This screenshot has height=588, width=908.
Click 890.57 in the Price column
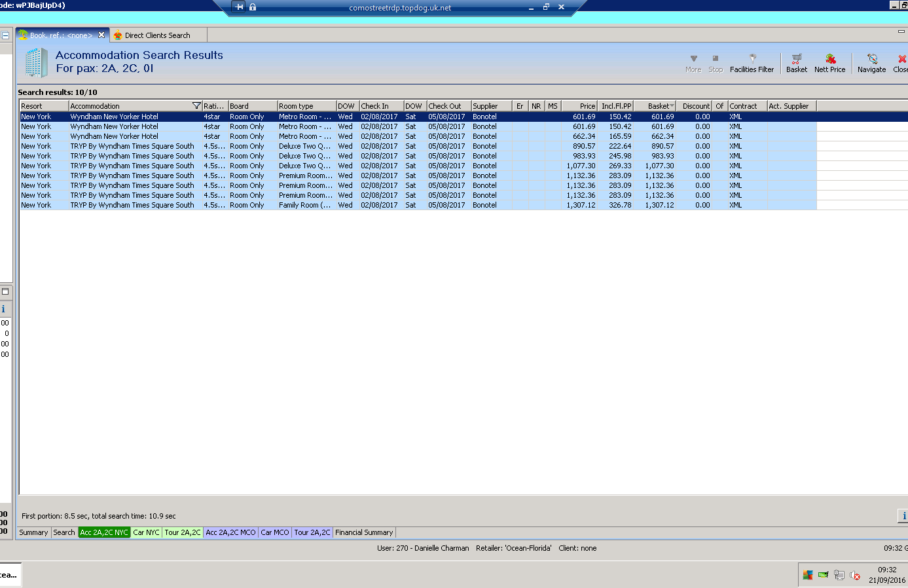[x=584, y=146]
